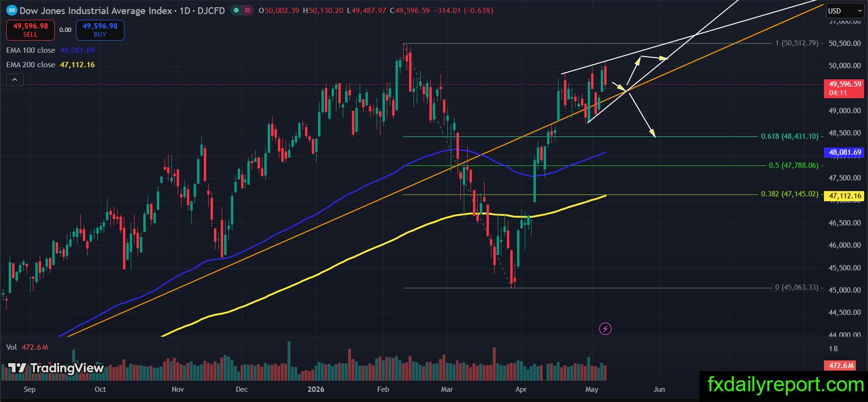
Task: Click the high value H50,130.20
Action: click(x=323, y=11)
